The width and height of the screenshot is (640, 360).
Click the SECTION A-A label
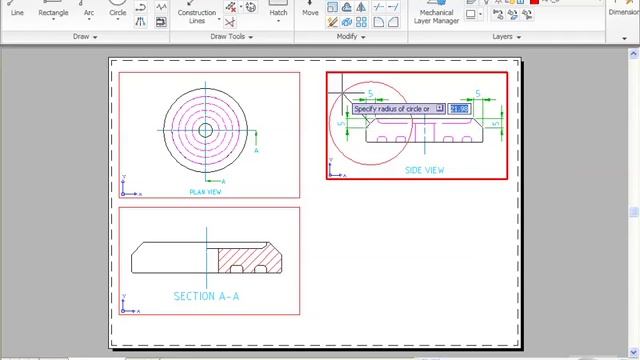pos(207,296)
